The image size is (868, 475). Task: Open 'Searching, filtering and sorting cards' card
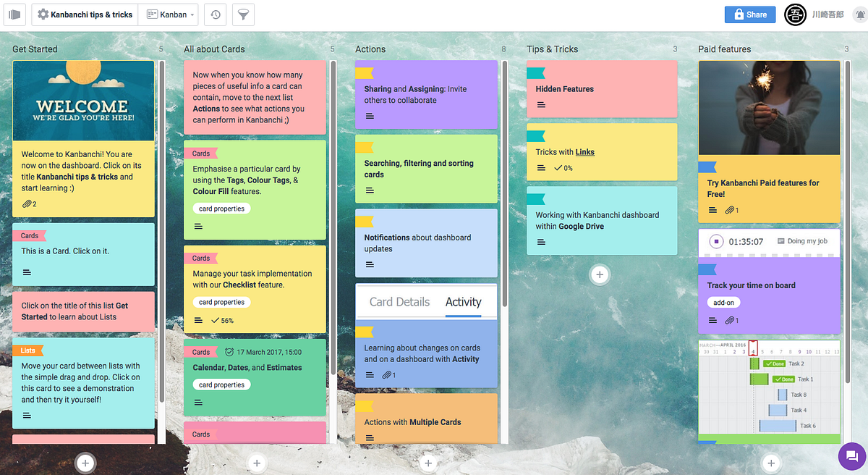[x=426, y=169]
